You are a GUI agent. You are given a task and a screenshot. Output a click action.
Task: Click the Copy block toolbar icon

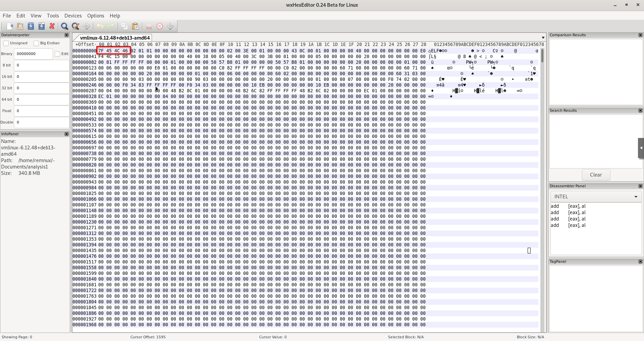click(x=124, y=26)
